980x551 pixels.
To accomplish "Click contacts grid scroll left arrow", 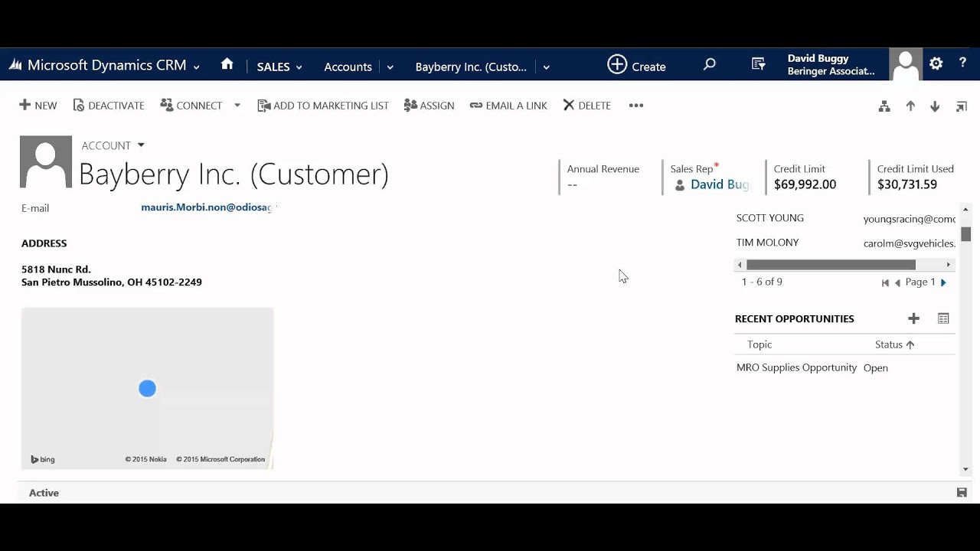I will [x=740, y=265].
